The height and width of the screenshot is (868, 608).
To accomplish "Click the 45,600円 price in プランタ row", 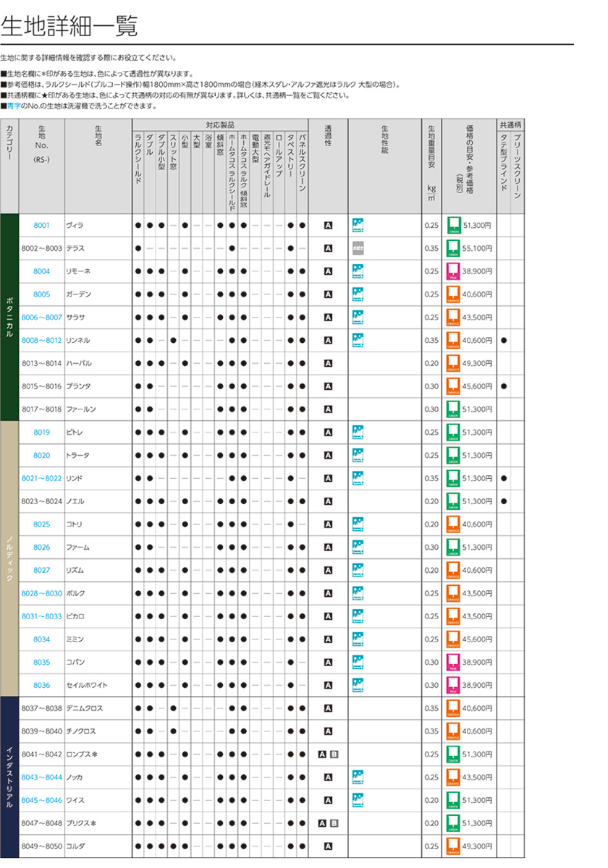I will pos(478,386).
